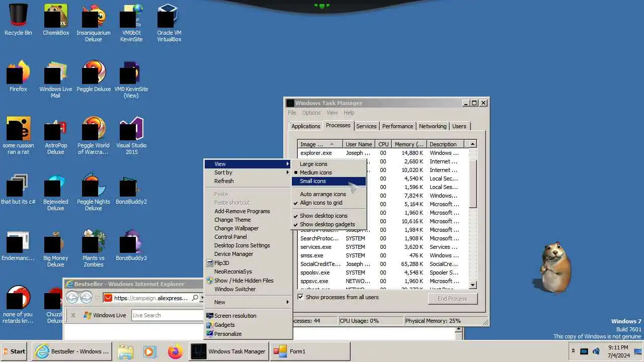Screen dimensions: 644x362
Task: Select the AstroPop Deluxe desktop icon
Action: (x=56, y=136)
